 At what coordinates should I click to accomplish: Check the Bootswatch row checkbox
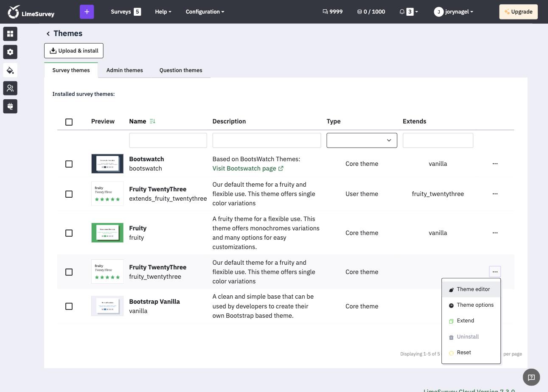(x=69, y=164)
